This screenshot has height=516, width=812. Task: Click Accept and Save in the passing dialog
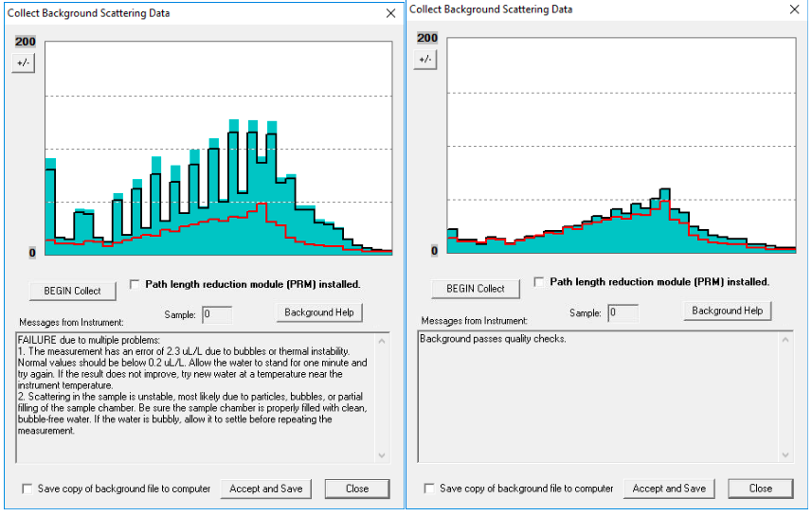[x=669, y=489]
